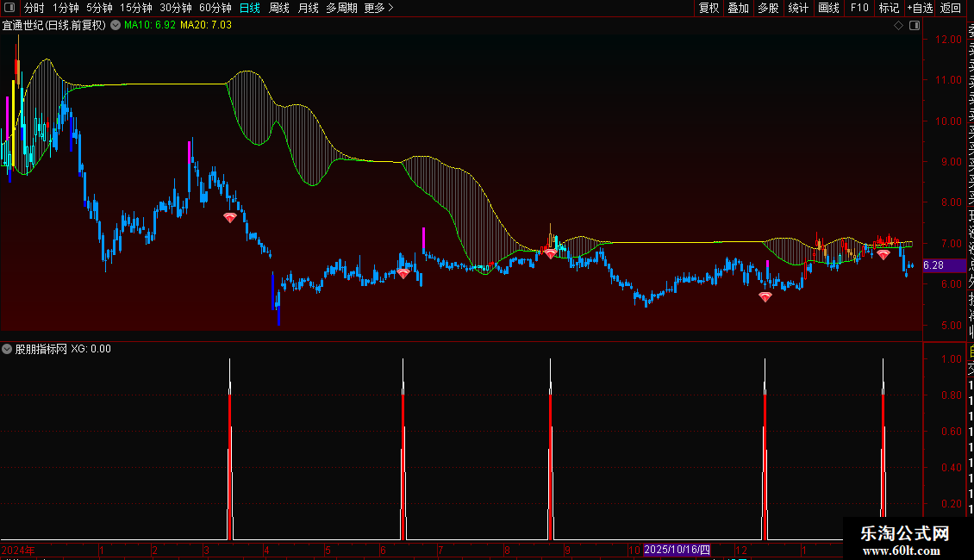Click the 1.00 indicator axis label
The height and width of the screenshot is (560, 974).
[951, 359]
